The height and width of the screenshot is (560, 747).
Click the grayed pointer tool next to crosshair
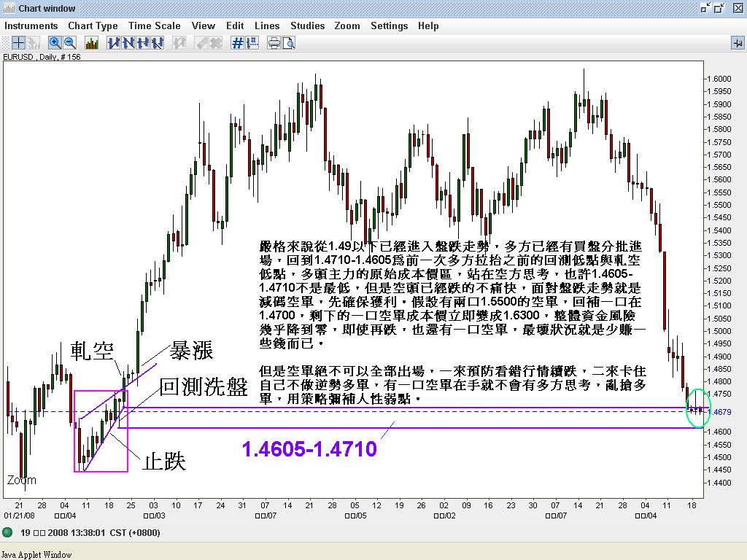pyautogui.click(x=33, y=43)
